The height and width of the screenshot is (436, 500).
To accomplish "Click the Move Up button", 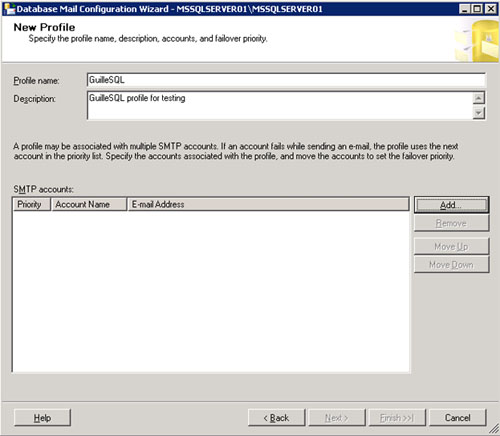I will (x=451, y=246).
